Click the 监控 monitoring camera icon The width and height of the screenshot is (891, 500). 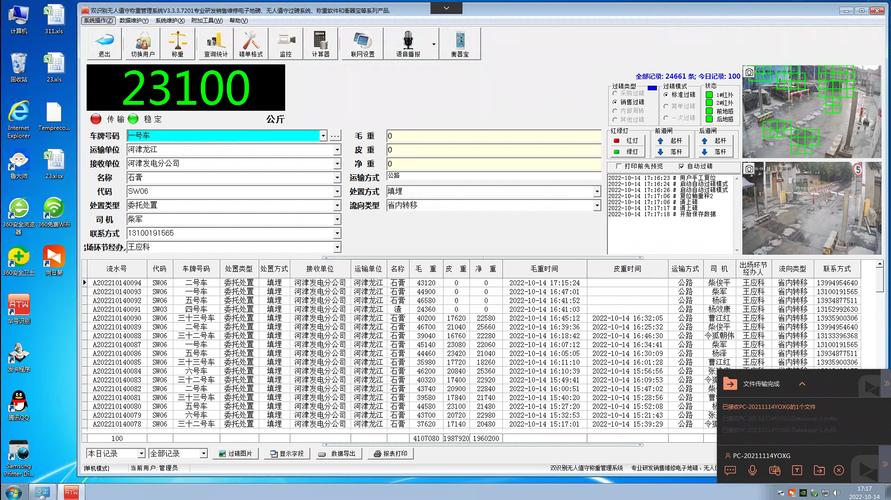(x=285, y=44)
